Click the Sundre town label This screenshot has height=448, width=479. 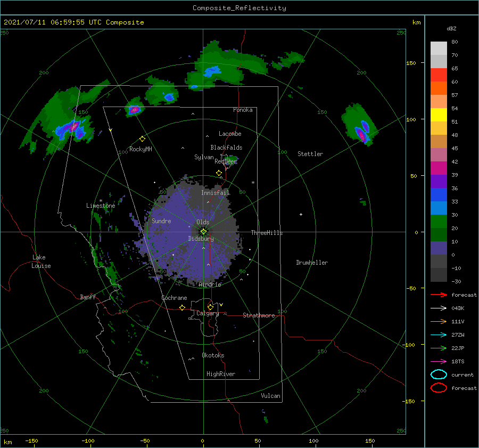pos(161,221)
